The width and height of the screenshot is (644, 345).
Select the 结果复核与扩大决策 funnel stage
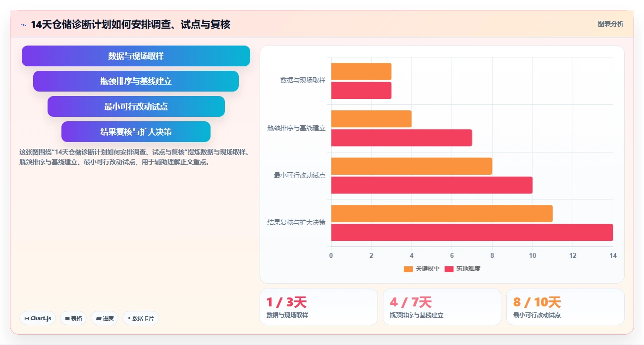point(136,132)
